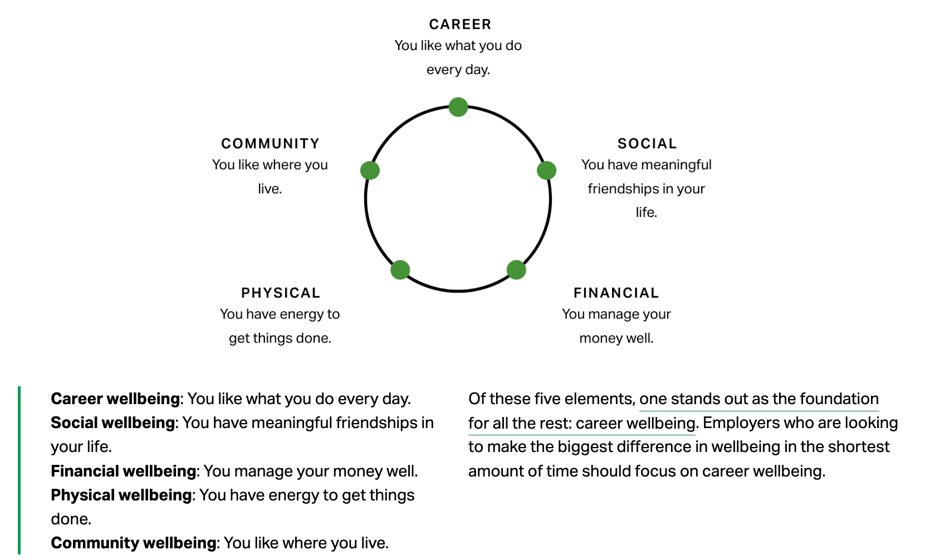Screen dimensions: 930x560
Task: Click the bold 'Financial wellbeing' list term
Action: [x=124, y=471]
